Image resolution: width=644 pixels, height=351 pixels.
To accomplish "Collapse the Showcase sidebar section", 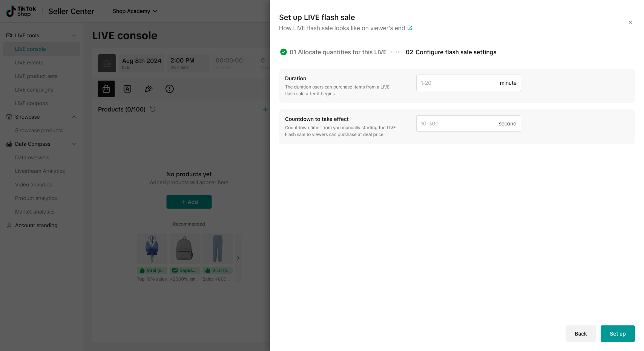I will coord(74,117).
